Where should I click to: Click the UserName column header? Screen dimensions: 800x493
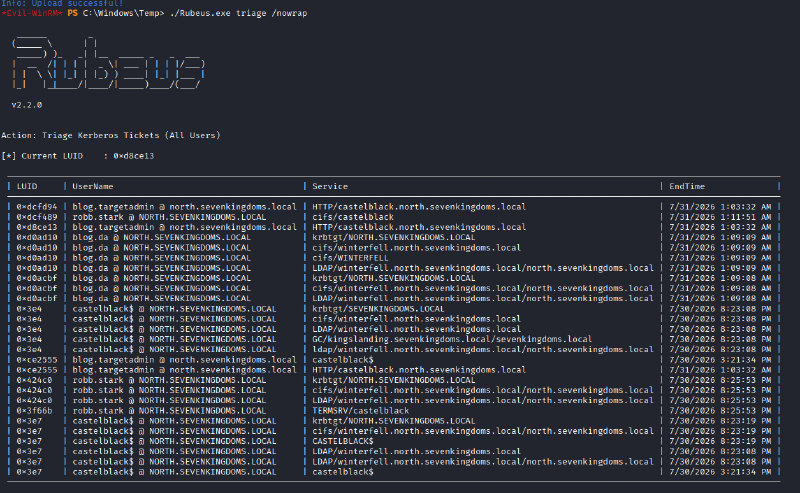coord(93,186)
